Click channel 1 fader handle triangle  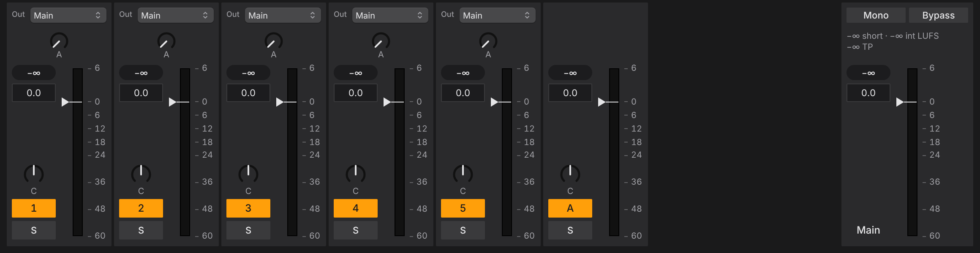[65, 102]
